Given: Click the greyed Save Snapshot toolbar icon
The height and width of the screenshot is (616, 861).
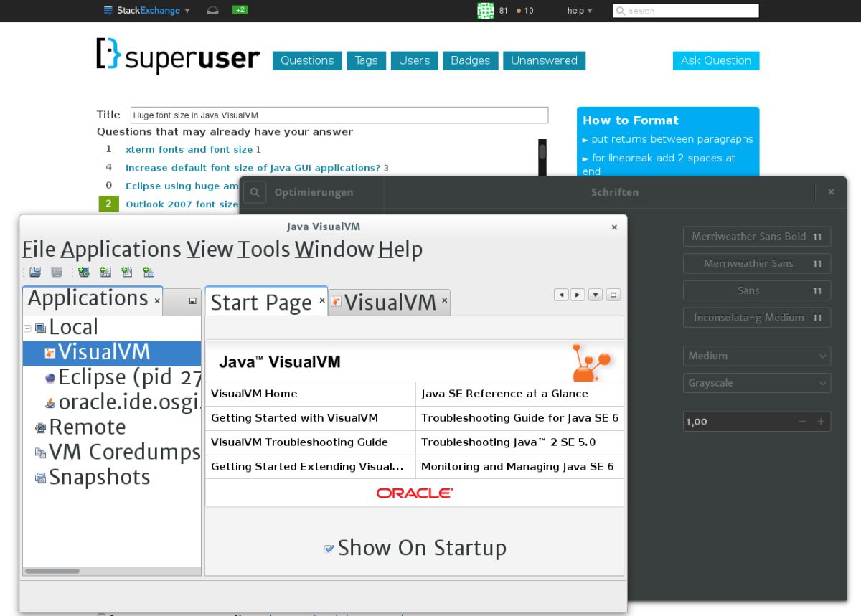Looking at the screenshot, I should point(57,272).
